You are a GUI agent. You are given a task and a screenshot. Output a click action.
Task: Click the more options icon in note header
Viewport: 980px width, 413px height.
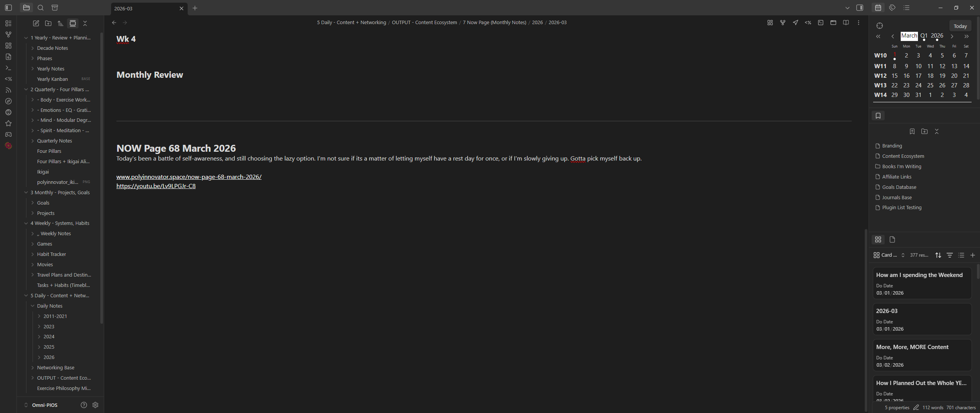(859, 23)
